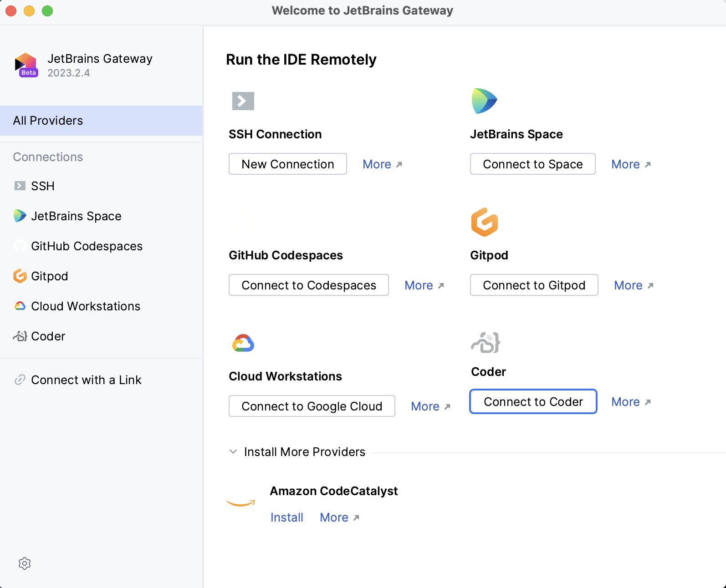Viewport: 726px width, 588px height.
Task: Click the JetBrains Gateway Beta logo
Action: [x=26, y=65]
